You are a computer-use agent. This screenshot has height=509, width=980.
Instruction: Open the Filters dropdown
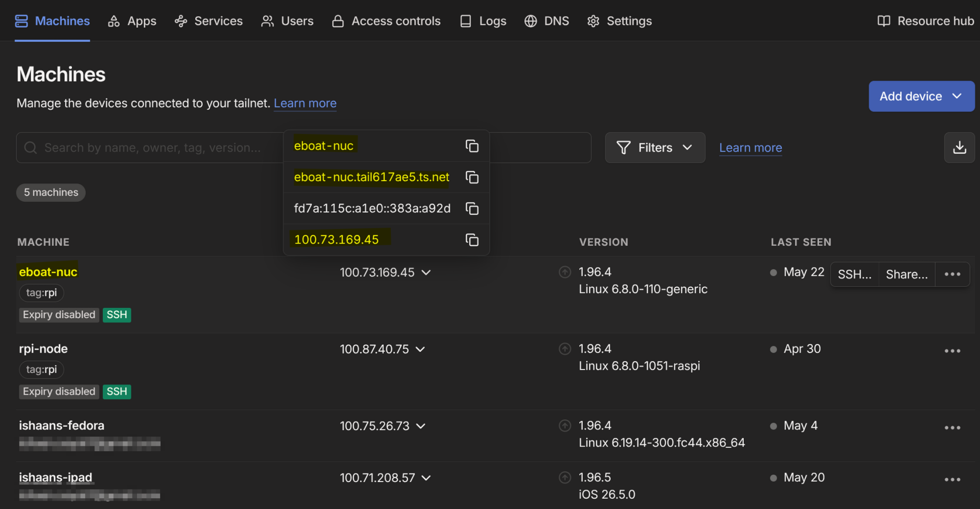pyautogui.click(x=655, y=147)
